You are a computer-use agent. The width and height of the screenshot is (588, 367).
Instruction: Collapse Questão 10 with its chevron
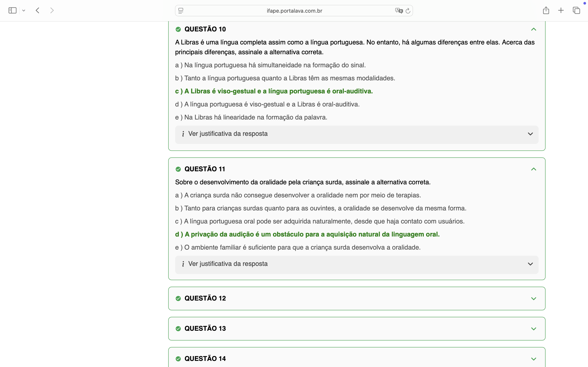click(533, 29)
